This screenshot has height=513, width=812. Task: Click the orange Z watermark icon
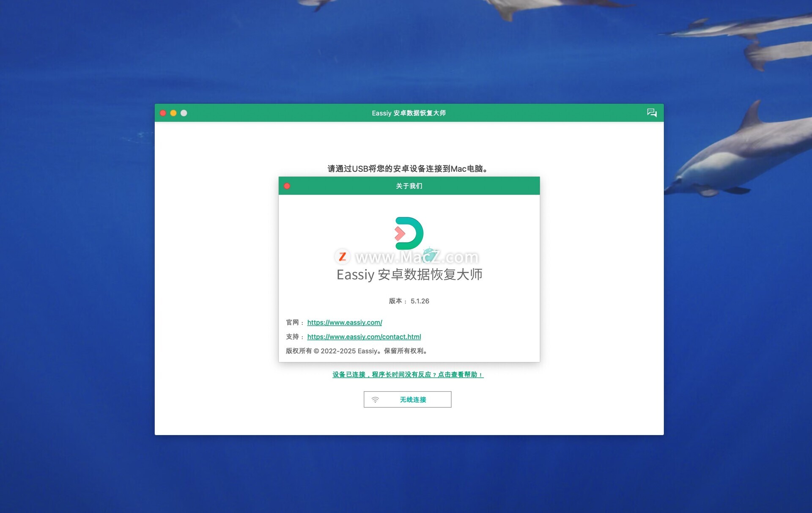coord(342,256)
